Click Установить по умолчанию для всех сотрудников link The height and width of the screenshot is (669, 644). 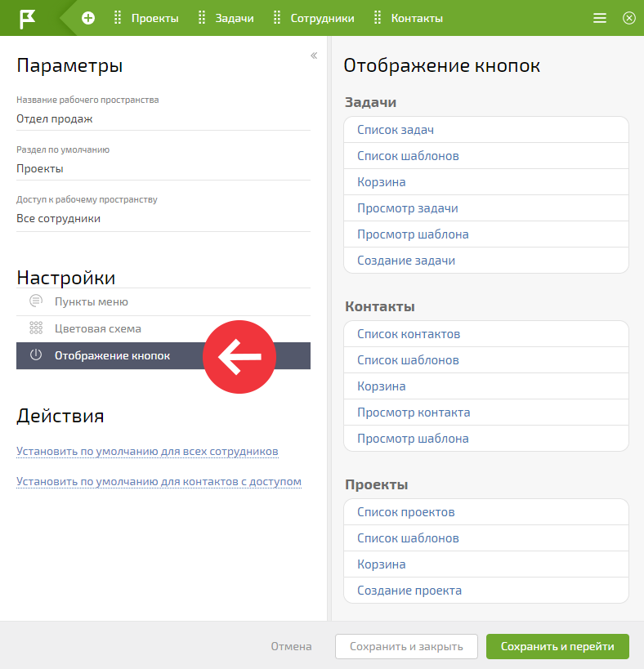tap(147, 451)
